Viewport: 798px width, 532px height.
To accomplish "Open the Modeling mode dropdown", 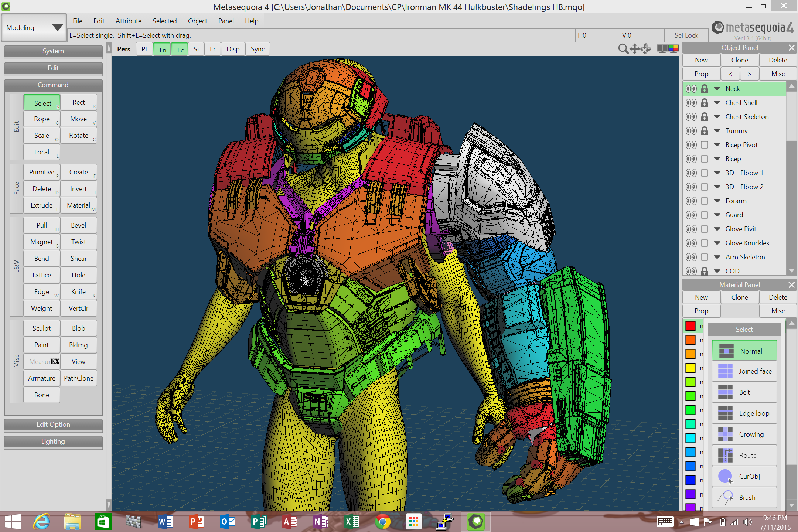I will pyautogui.click(x=34, y=28).
